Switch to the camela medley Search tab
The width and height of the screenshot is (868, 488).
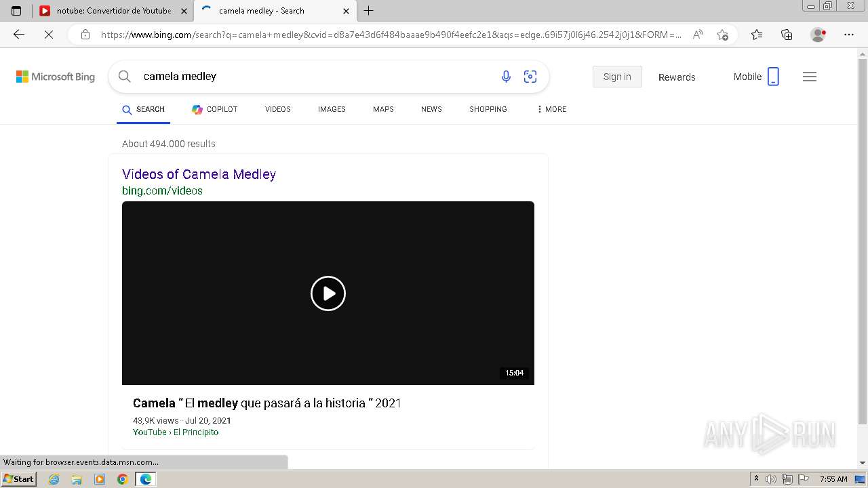click(x=275, y=11)
